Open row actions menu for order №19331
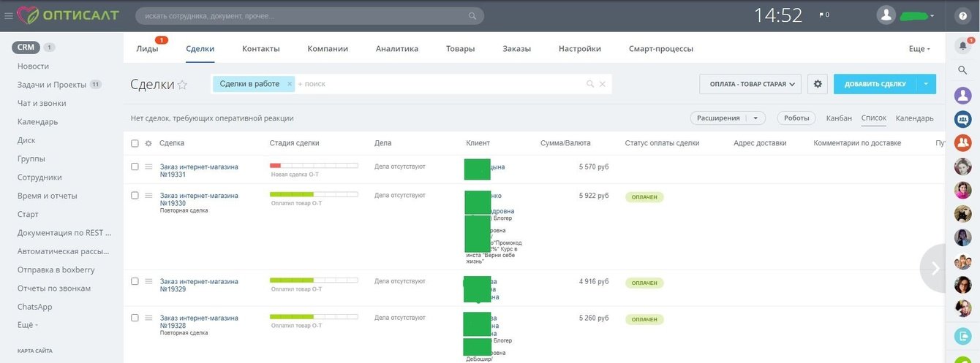980x363 pixels. [x=148, y=167]
